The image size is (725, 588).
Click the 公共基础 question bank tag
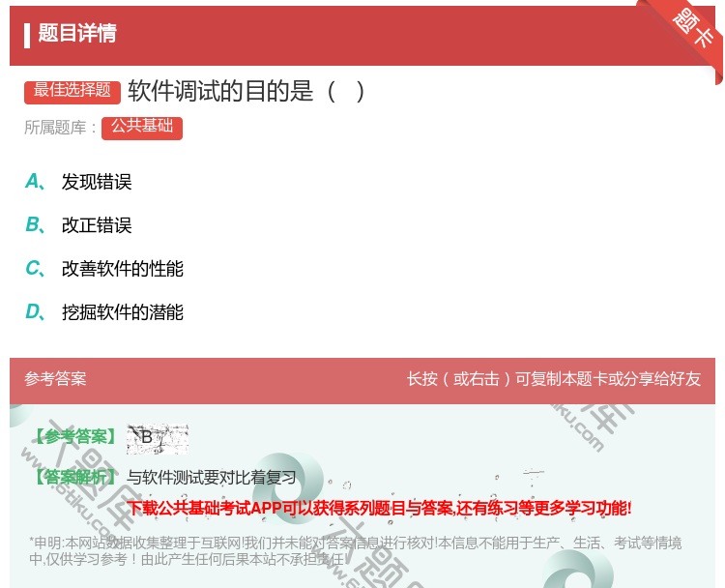[142, 128]
